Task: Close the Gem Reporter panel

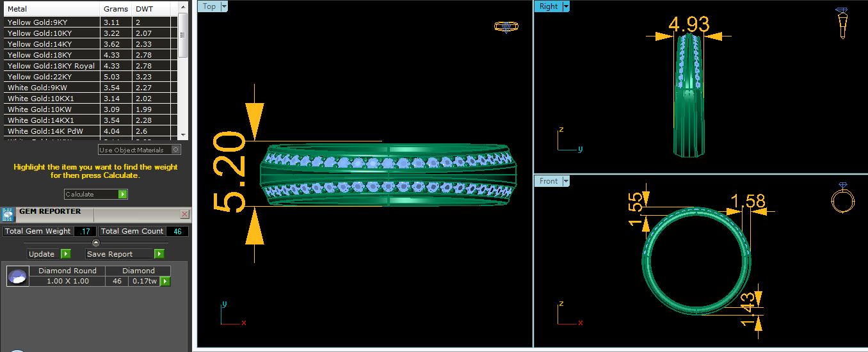Action: (185, 214)
